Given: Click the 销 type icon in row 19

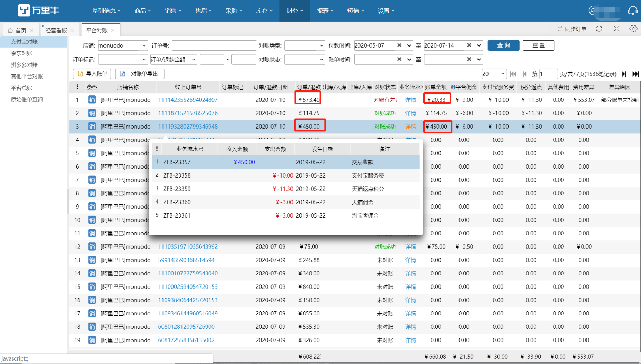Looking at the screenshot, I should 92,340.
